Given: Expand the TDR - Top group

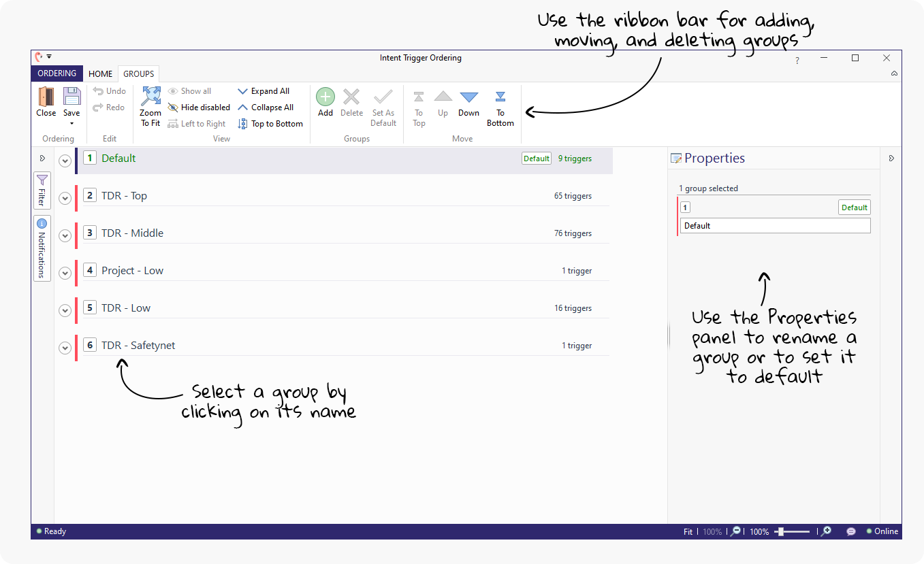Looking at the screenshot, I should click(x=65, y=198).
